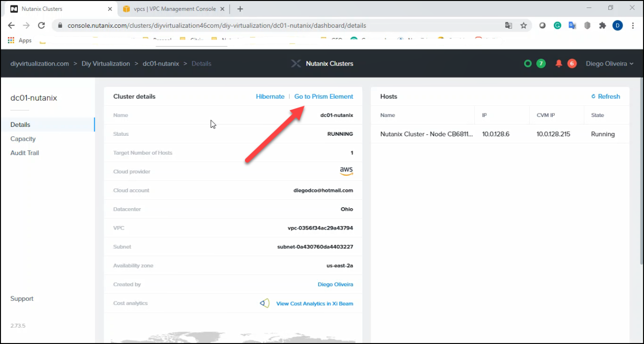Refresh the Hosts list

pyautogui.click(x=605, y=97)
